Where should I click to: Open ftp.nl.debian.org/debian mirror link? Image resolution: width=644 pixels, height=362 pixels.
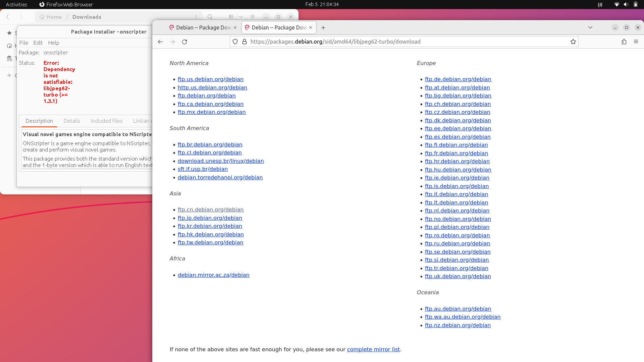(x=457, y=210)
